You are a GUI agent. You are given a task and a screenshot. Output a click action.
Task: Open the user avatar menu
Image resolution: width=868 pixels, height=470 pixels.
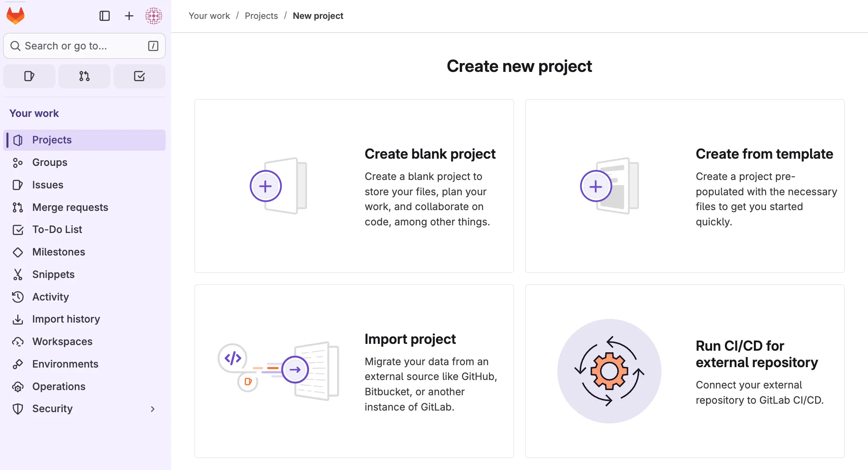[x=154, y=16]
